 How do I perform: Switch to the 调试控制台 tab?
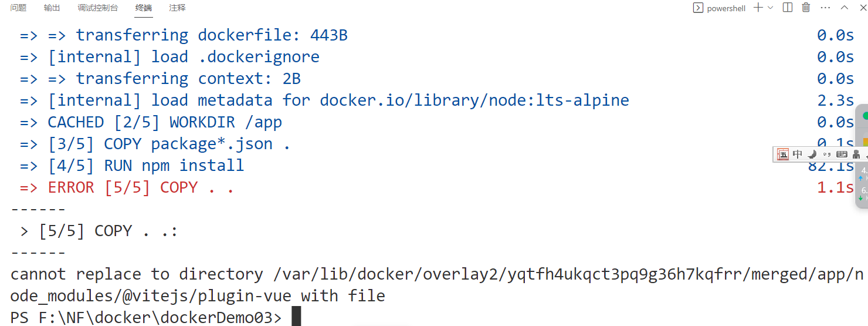click(x=97, y=8)
